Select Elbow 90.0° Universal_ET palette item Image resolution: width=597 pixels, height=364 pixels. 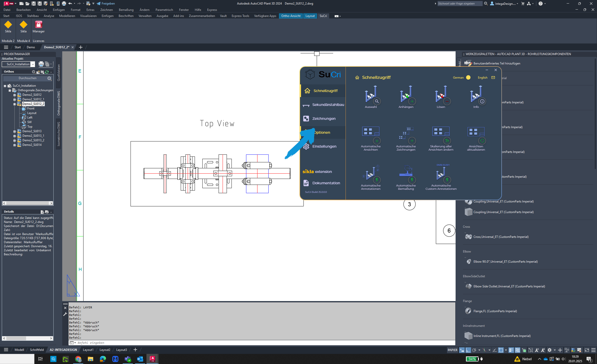click(501, 262)
